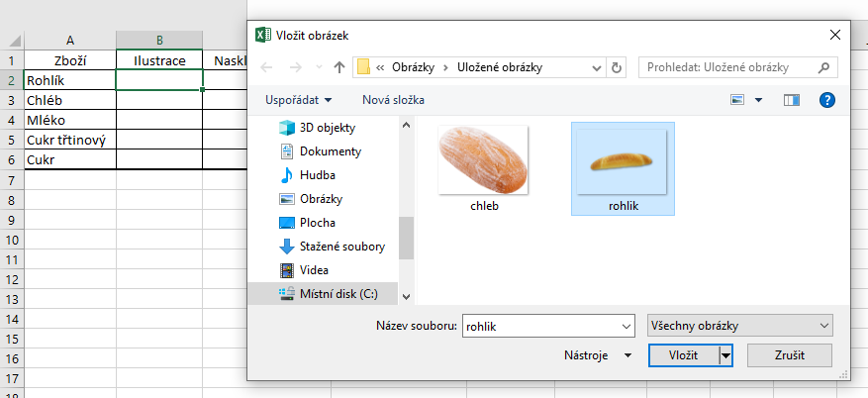Image resolution: width=868 pixels, height=398 pixels.
Task: Select Dokumenty in the navigation pane
Action: [x=321, y=151]
